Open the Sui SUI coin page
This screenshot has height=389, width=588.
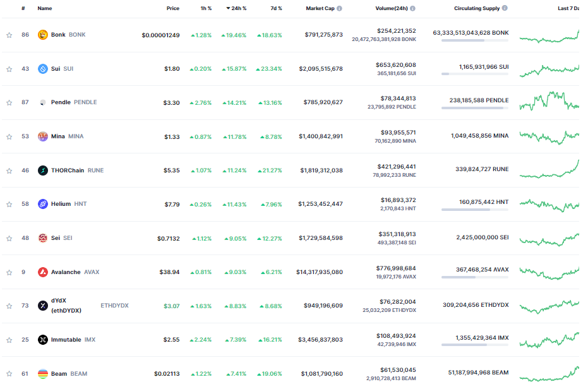[63, 69]
